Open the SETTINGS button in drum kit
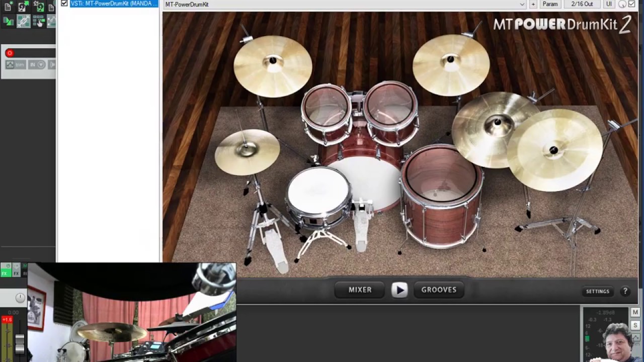Image resolution: width=644 pixels, height=362 pixels. coord(598,292)
